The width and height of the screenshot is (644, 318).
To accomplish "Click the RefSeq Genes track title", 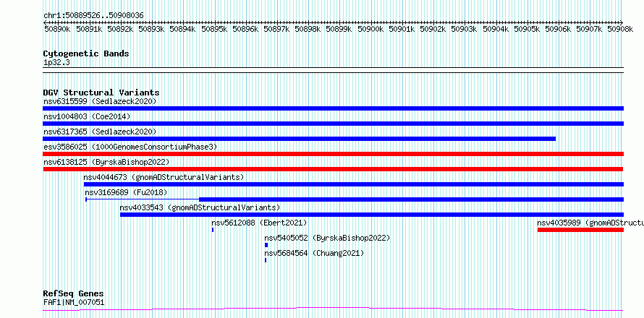I will click(x=73, y=294).
